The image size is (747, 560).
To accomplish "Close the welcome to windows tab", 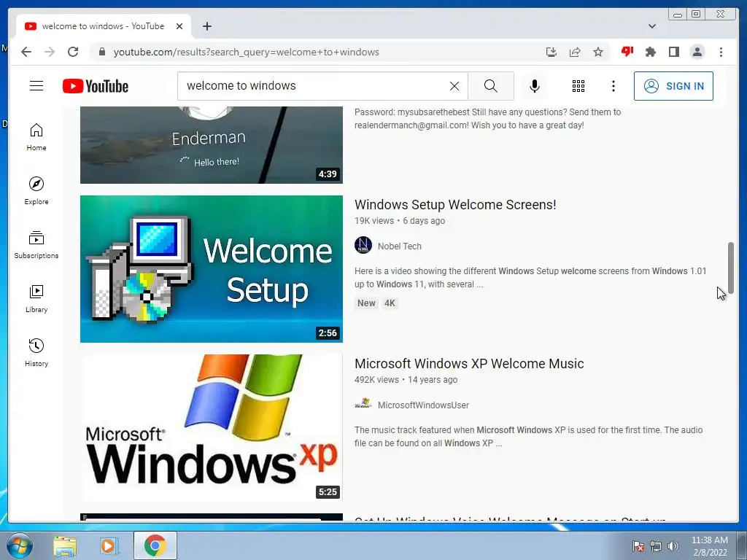I will click(179, 26).
